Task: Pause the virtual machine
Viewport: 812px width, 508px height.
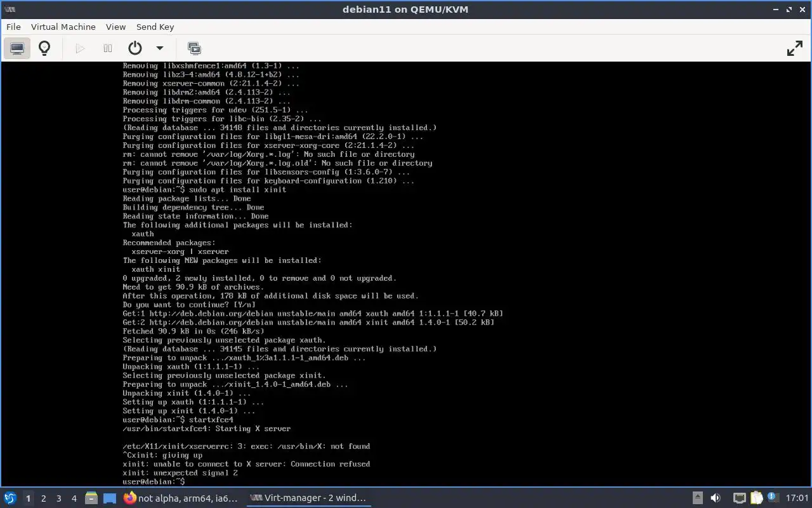Action: pos(108,48)
